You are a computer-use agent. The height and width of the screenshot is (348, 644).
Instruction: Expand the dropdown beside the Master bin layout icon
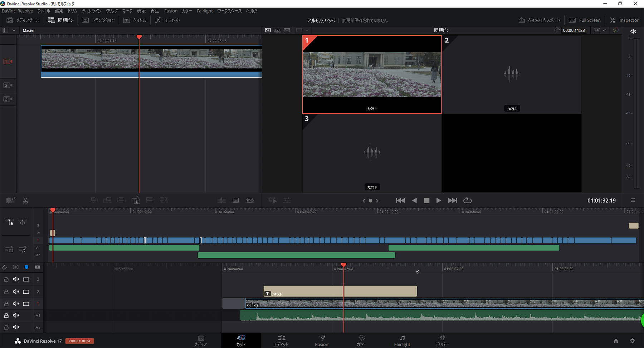point(14,30)
